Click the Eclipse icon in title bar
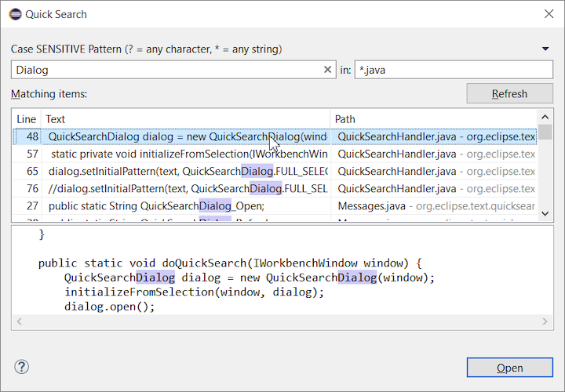The image size is (565, 392). (x=14, y=14)
